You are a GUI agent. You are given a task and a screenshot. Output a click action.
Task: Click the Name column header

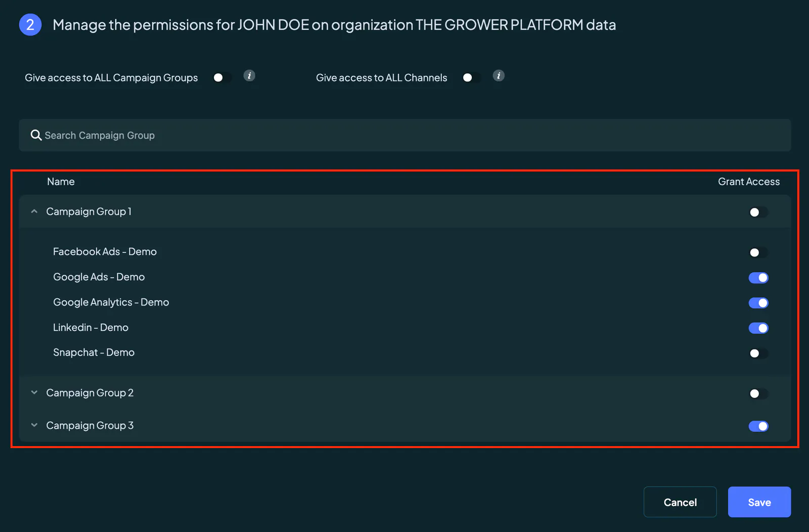click(61, 182)
